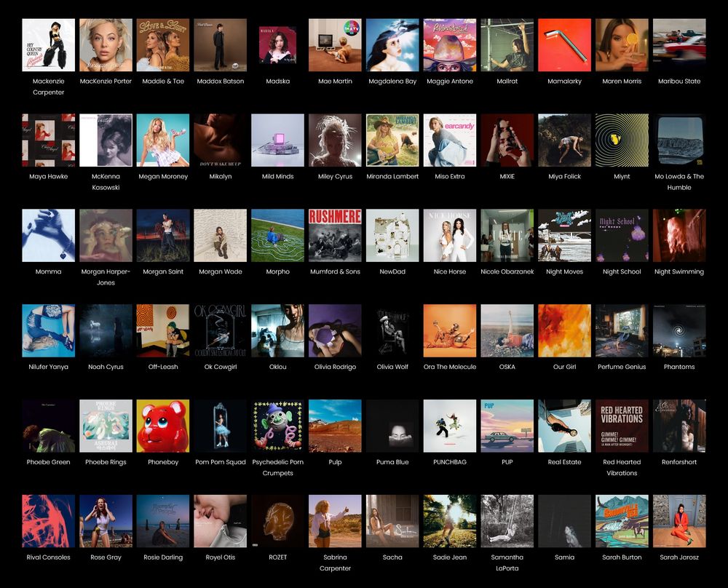This screenshot has width=728, height=588.
Task: Open the 'Maddox Batson' artist link
Action: click(x=221, y=82)
